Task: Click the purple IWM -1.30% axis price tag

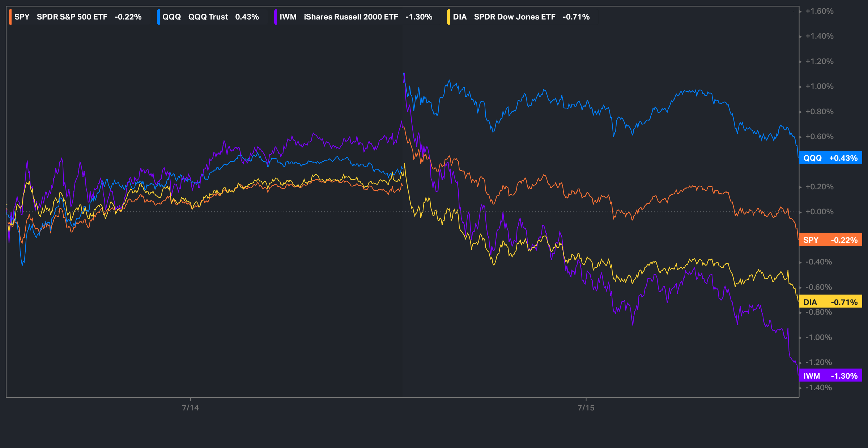Action: pyautogui.click(x=830, y=376)
